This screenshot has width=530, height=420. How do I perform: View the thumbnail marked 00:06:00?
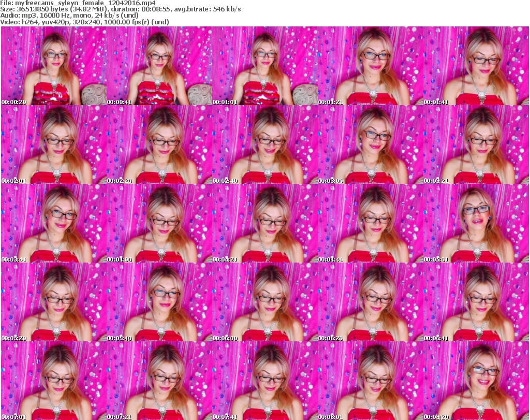pyautogui.click(x=265, y=302)
